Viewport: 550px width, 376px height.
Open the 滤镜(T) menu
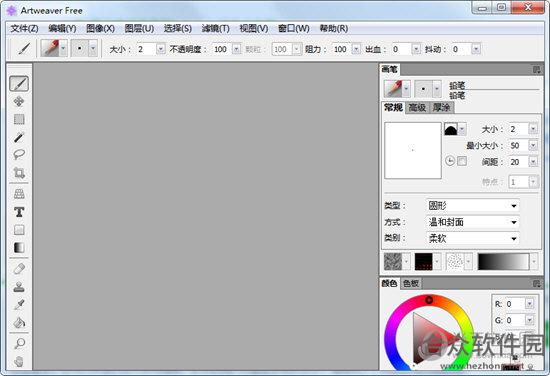coord(215,28)
